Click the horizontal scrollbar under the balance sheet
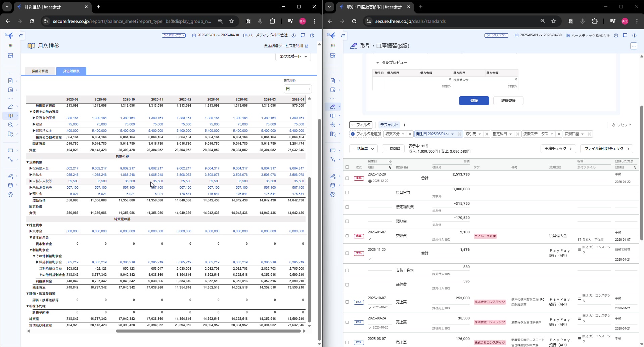The height and width of the screenshot is (347, 644). [208, 331]
